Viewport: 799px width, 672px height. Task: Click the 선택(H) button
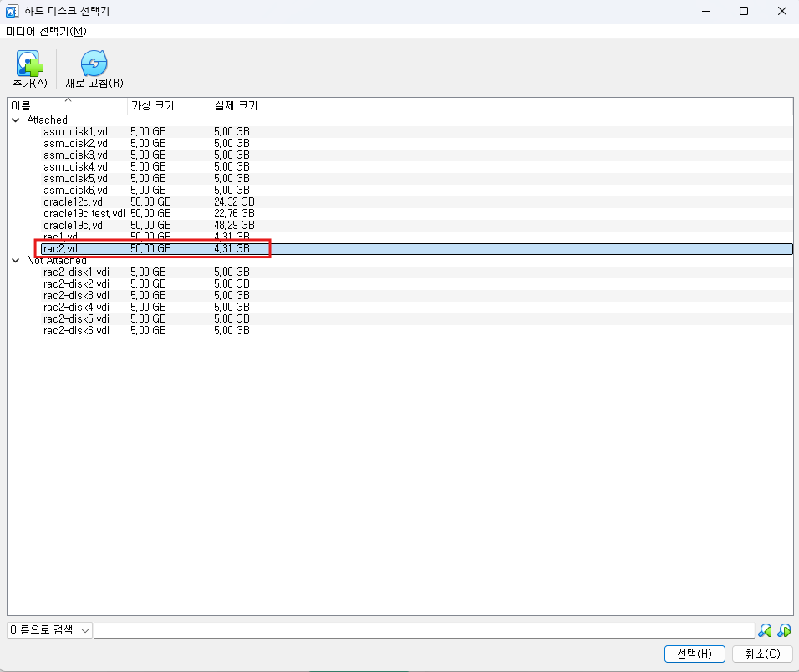(x=695, y=654)
